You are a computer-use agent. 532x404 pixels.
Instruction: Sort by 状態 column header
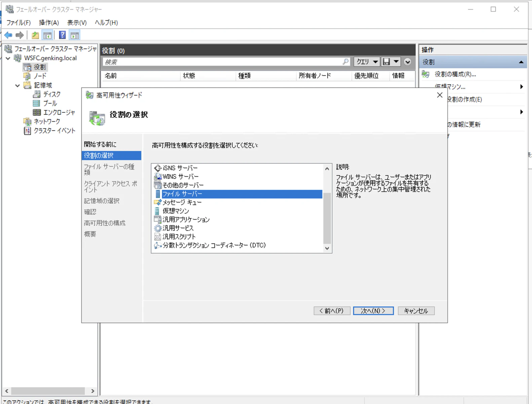point(208,76)
